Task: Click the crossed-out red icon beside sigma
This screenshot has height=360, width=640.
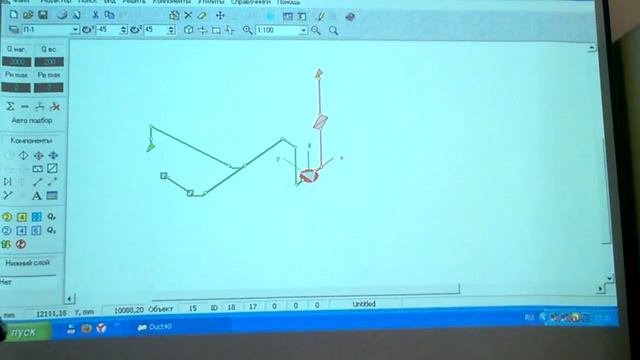Action: pyautogui.click(x=54, y=107)
